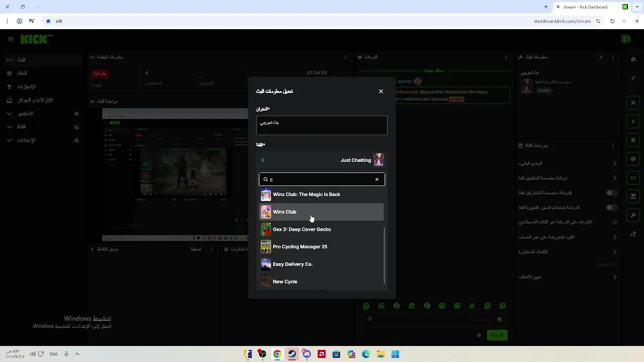This screenshot has height=362, width=644.
Task: Click the people icon beside القناة
Action: (x=76, y=127)
